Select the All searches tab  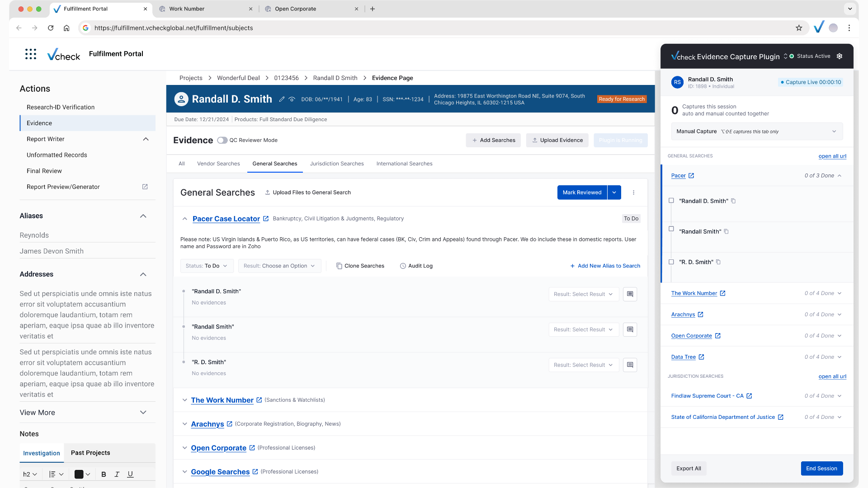point(182,164)
